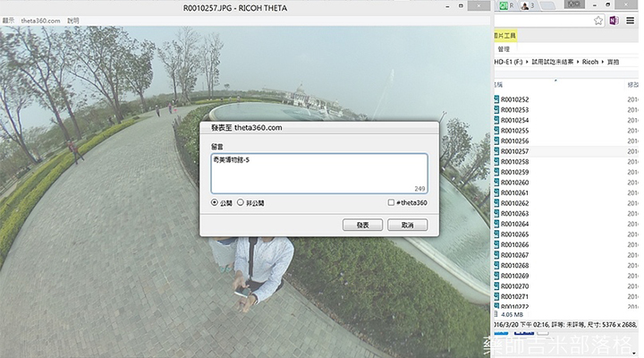Click the file icon beside R0010259

[x=496, y=172]
